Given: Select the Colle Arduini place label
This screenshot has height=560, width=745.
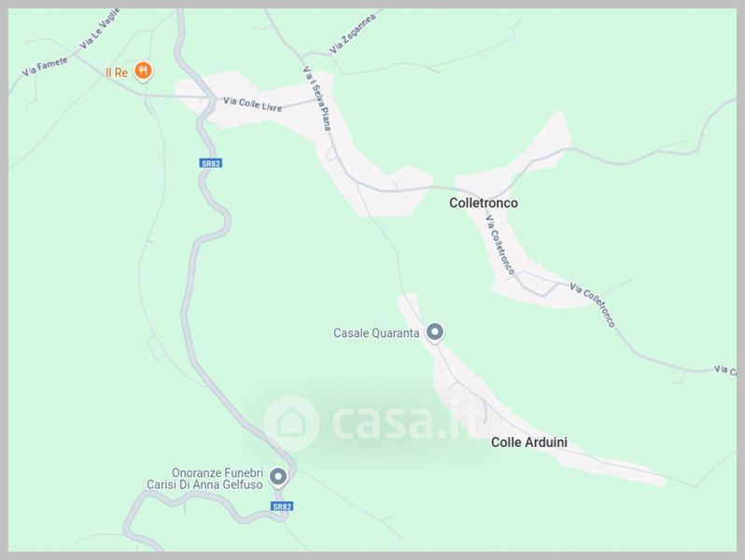Looking at the screenshot, I should 528,442.
